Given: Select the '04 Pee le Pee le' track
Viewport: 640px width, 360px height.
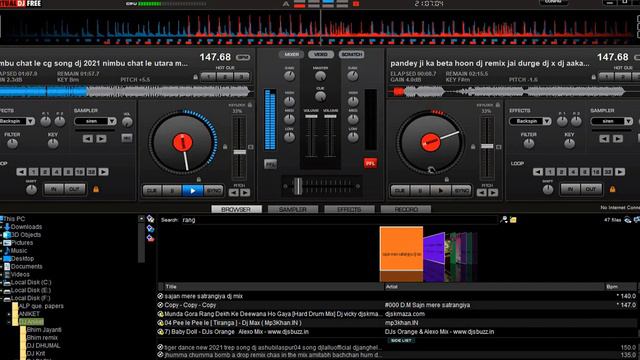Looking at the screenshot, I should point(396,323).
